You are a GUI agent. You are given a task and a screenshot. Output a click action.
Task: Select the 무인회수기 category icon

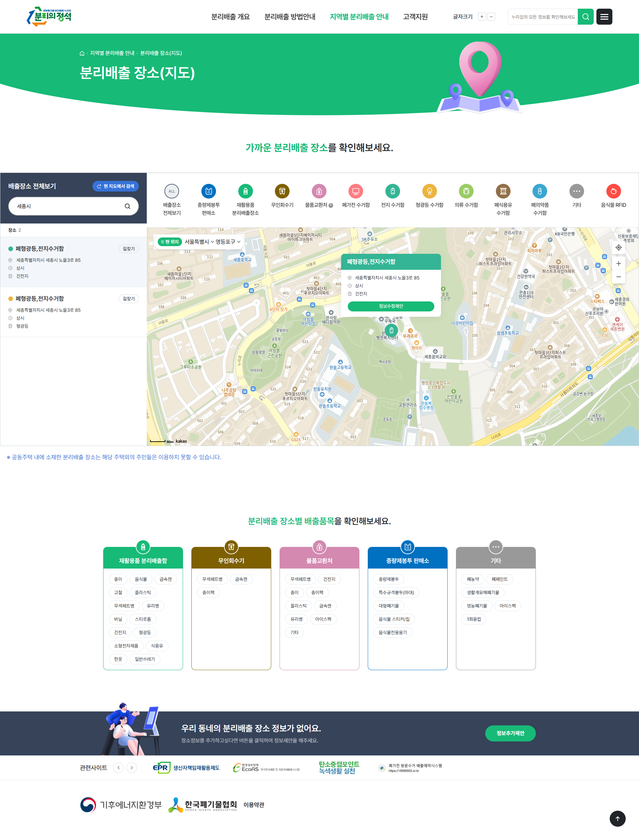pos(282,191)
